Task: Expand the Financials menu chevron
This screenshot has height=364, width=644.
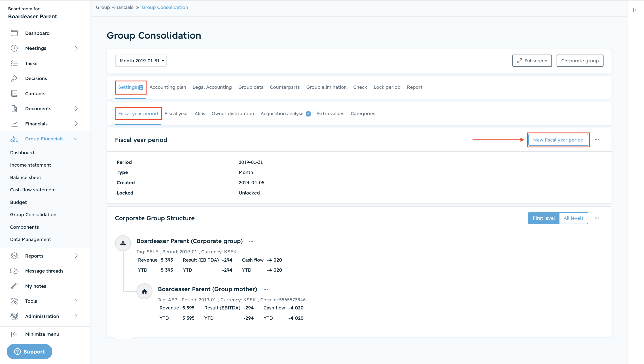Action: pos(76,124)
